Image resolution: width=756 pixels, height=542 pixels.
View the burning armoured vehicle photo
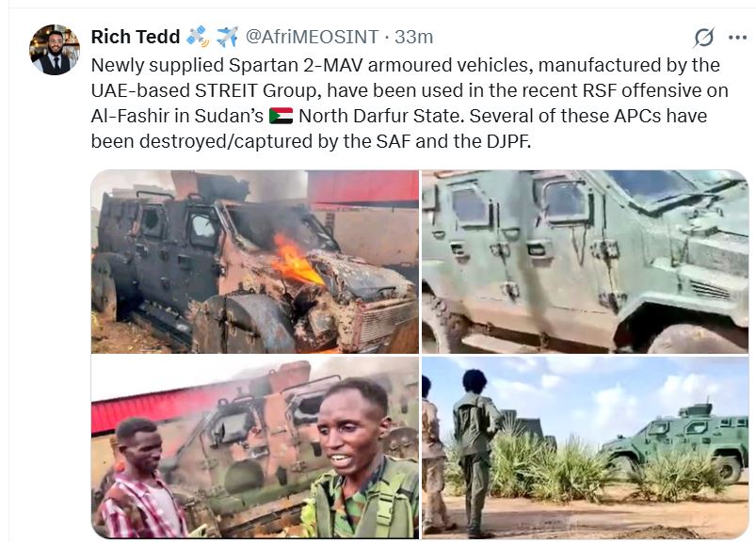click(255, 262)
